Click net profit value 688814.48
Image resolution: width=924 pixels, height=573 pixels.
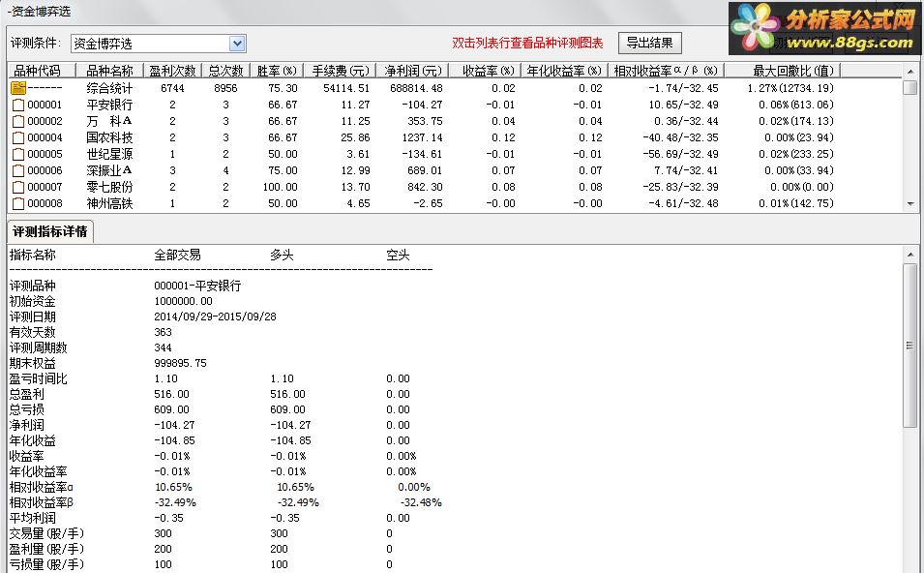416,88
